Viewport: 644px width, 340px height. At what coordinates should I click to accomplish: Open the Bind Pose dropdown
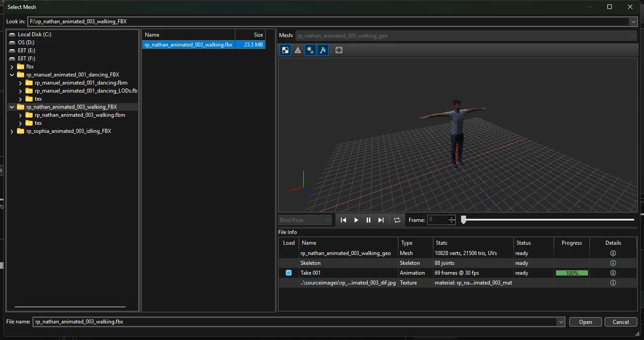coord(305,220)
